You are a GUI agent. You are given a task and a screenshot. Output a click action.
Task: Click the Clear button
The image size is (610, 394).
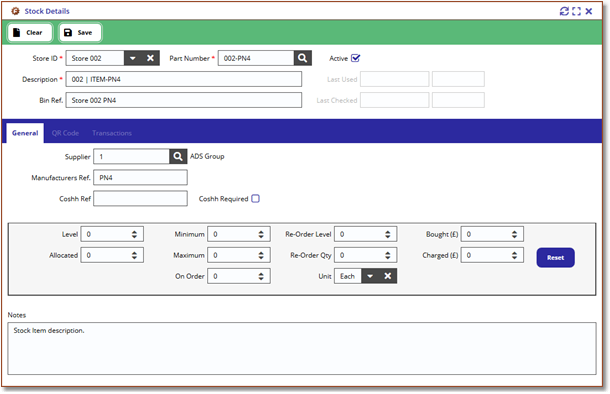tap(30, 33)
